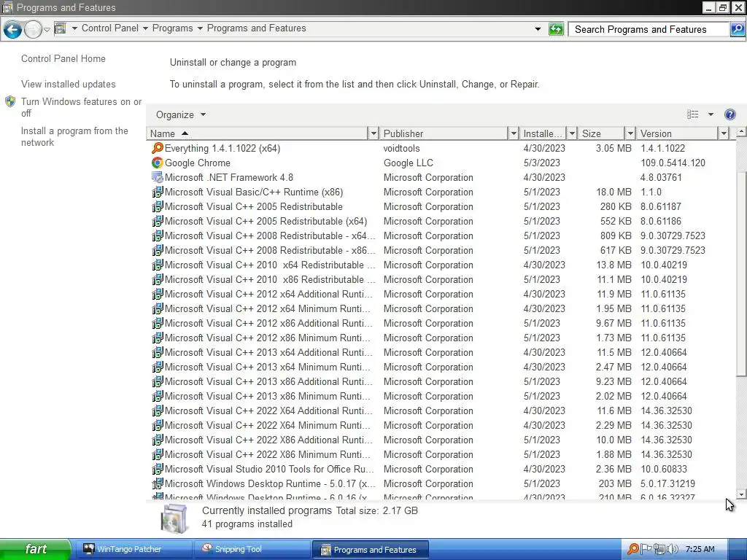This screenshot has height=560, width=747.
Task: Click the change view icon
Action: click(693, 114)
